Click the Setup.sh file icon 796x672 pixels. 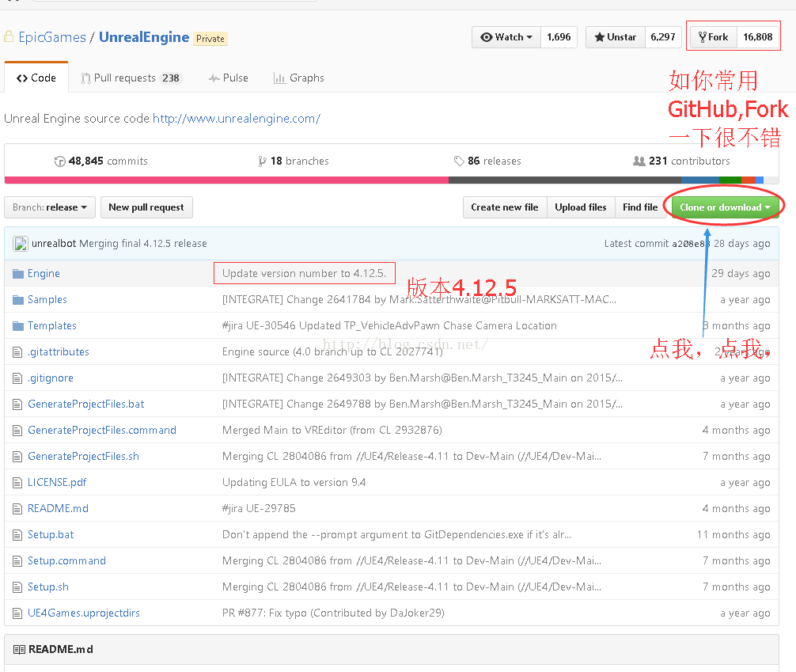pyautogui.click(x=17, y=587)
